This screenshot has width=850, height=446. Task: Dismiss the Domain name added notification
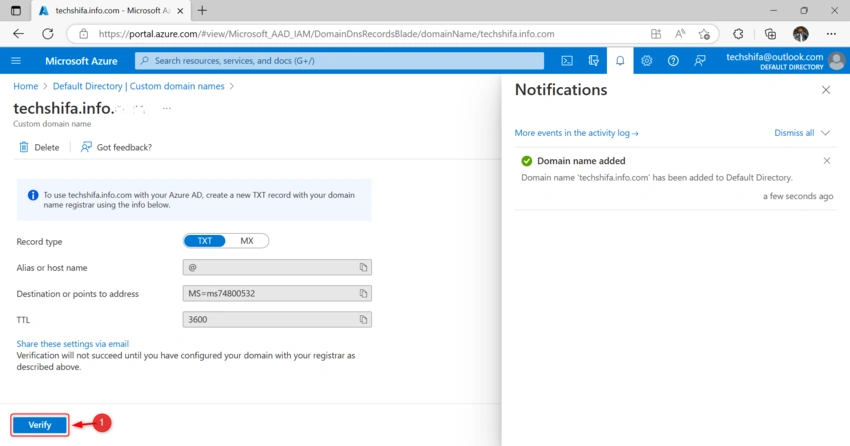tap(827, 160)
